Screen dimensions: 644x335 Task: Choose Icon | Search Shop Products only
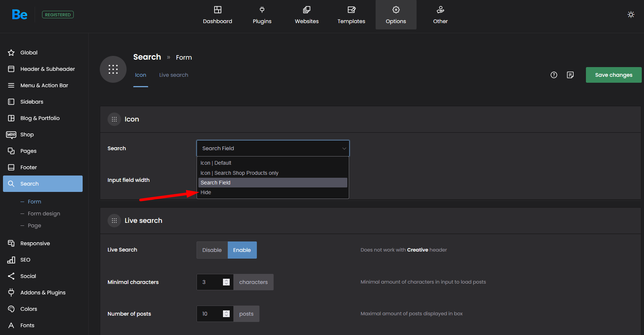point(273,173)
